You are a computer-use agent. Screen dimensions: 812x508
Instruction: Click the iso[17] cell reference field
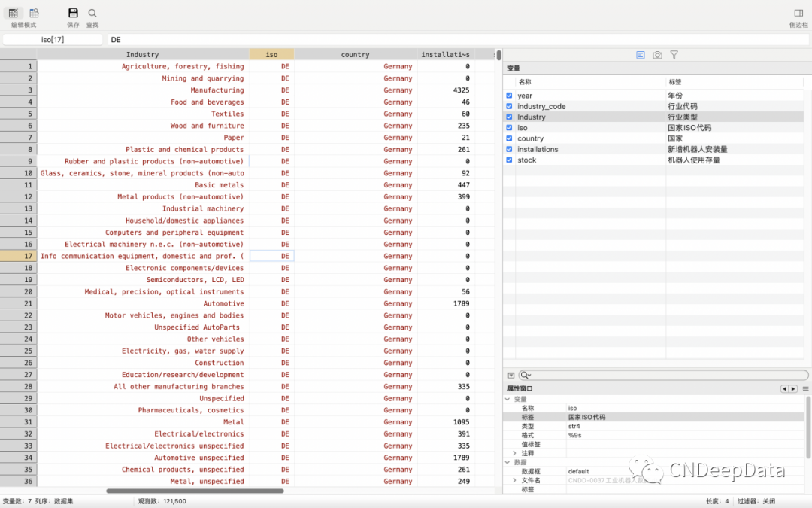pos(53,39)
